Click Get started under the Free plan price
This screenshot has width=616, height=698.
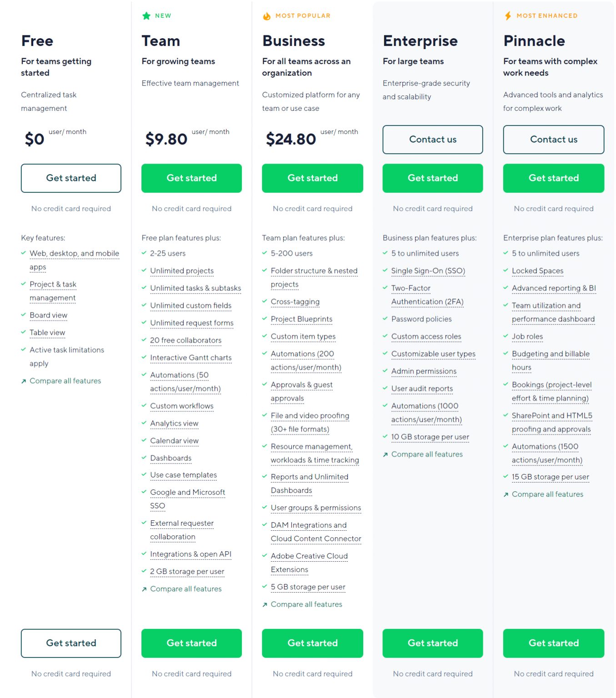71,178
